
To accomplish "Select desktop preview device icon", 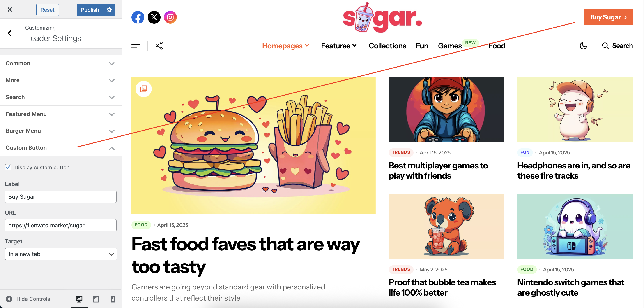I will click(79, 299).
